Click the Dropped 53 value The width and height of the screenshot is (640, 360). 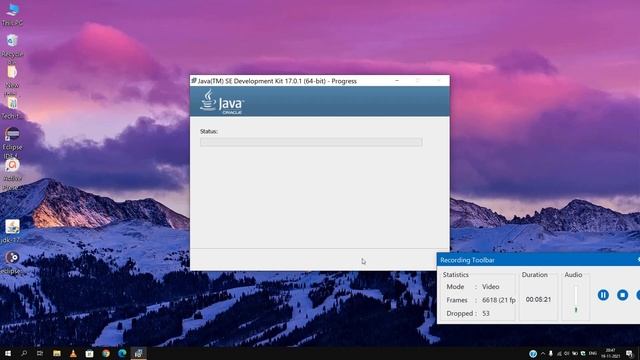pyautogui.click(x=486, y=313)
